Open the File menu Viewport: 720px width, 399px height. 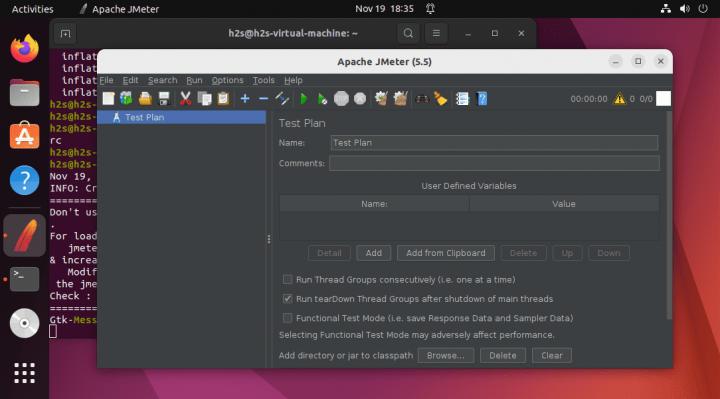(106, 80)
